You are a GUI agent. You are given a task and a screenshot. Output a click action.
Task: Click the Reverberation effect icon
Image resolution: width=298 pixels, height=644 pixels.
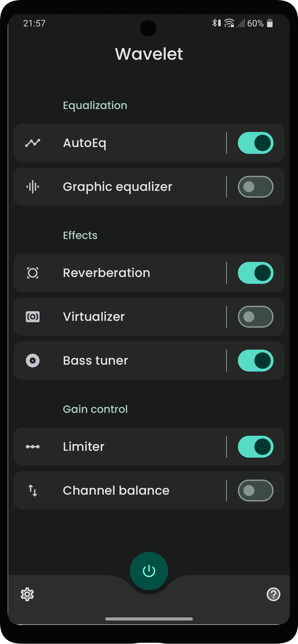tap(32, 273)
